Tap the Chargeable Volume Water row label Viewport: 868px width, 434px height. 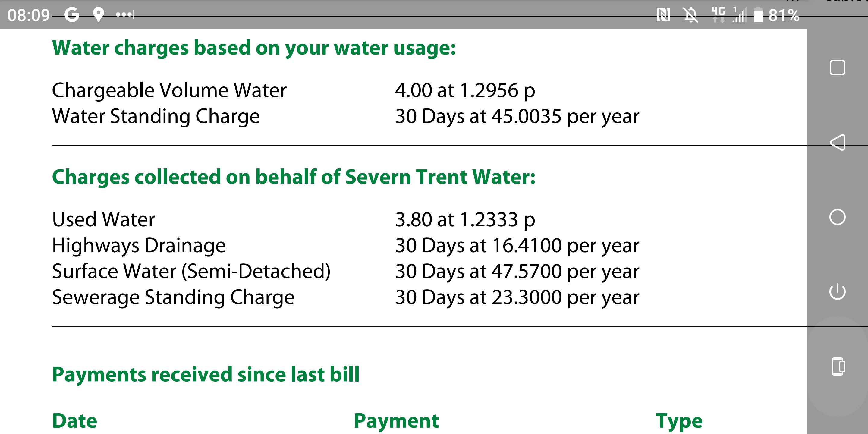tap(169, 90)
